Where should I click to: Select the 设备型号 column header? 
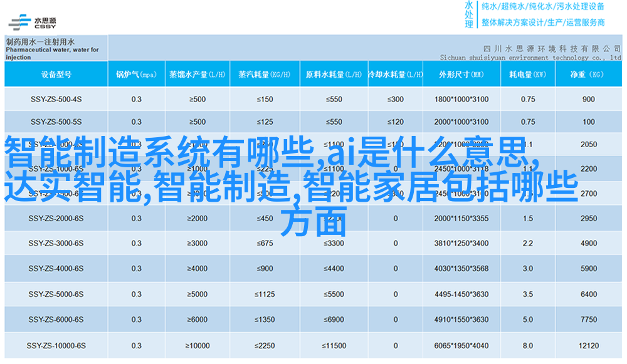[56, 75]
